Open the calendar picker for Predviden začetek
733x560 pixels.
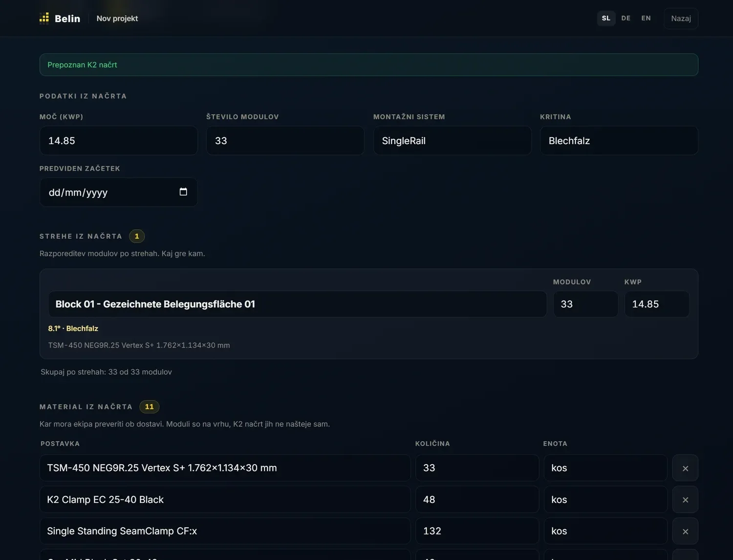click(183, 192)
